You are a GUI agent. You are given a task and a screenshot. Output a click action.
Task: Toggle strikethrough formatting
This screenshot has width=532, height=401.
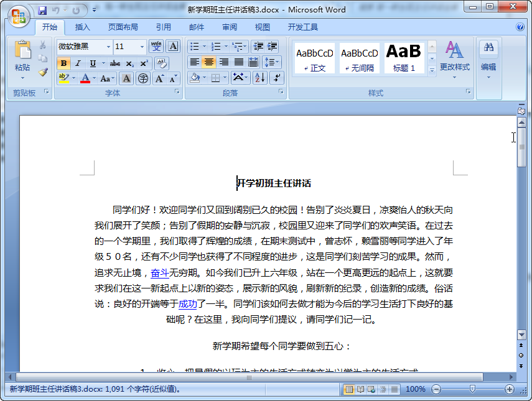pyautogui.click(x=114, y=63)
